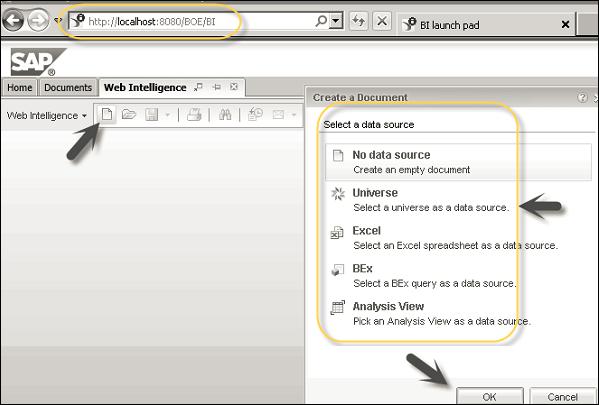Click the Print icon
Screen dimensions: 599x405
[x=194, y=114]
